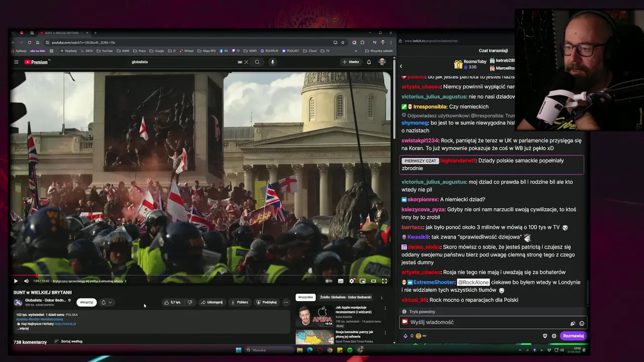Enter fullscreen in the video player
The height and width of the screenshot is (362, 644).
(384, 281)
